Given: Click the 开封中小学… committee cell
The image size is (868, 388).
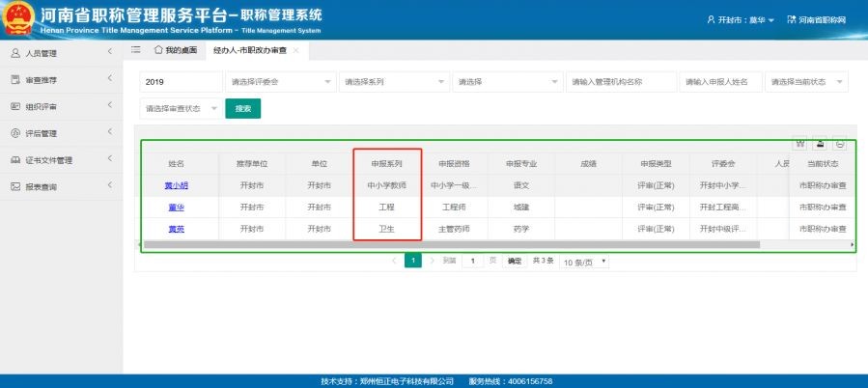Looking at the screenshot, I should click(x=723, y=186).
